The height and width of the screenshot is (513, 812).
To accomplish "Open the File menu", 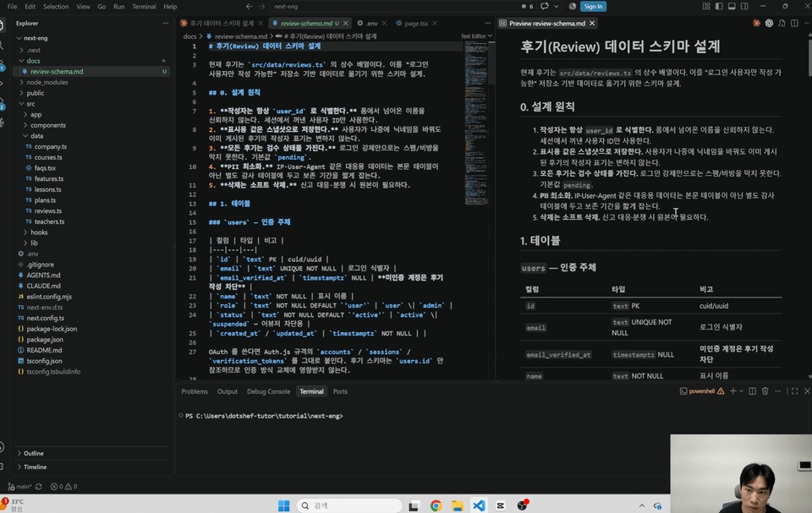I will 12,7.
